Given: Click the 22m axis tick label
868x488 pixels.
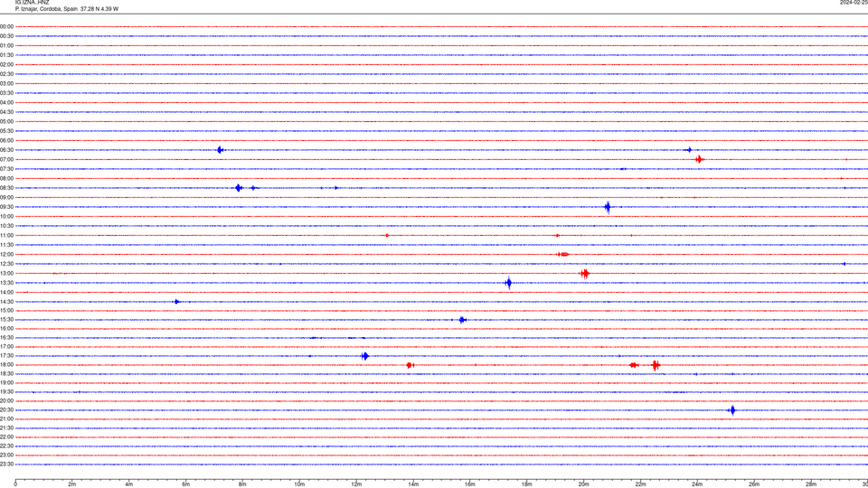Looking at the screenshot, I should 640,484.
